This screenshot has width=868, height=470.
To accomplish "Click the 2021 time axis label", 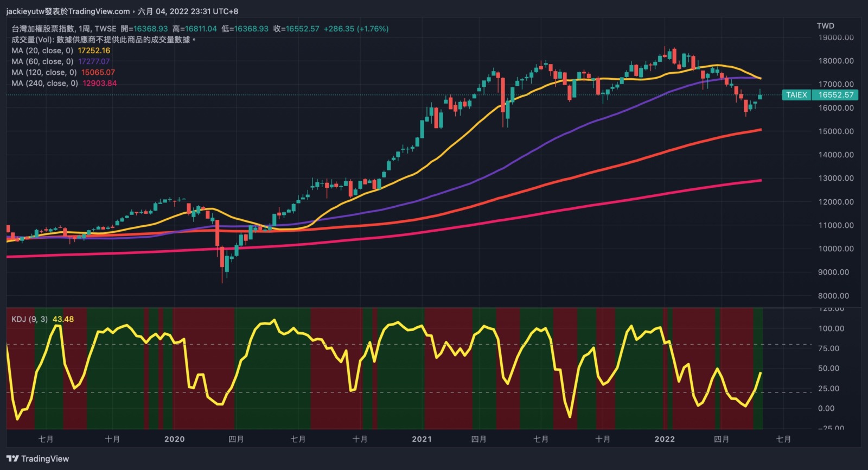I will tap(422, 439).
